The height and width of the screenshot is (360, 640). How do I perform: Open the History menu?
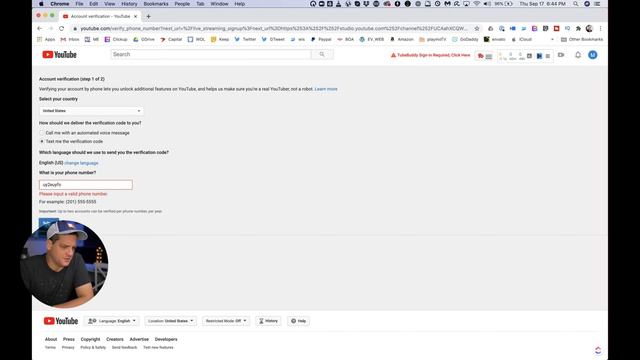[129, 4]
